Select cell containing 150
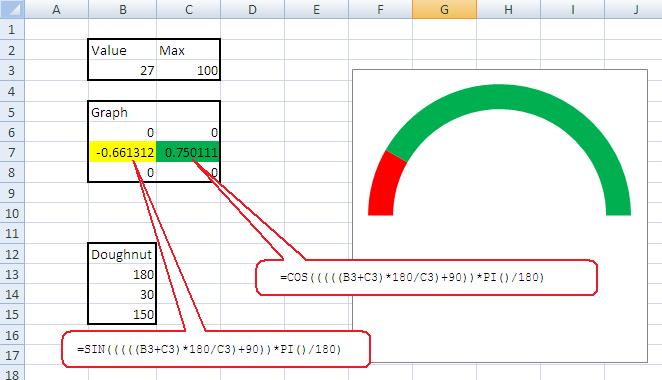 click(122, 315)
